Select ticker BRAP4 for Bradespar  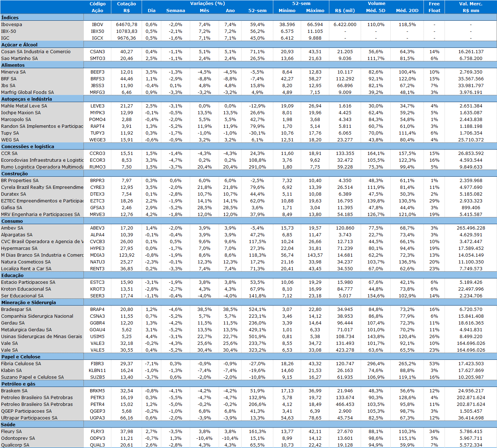point(97,309)
